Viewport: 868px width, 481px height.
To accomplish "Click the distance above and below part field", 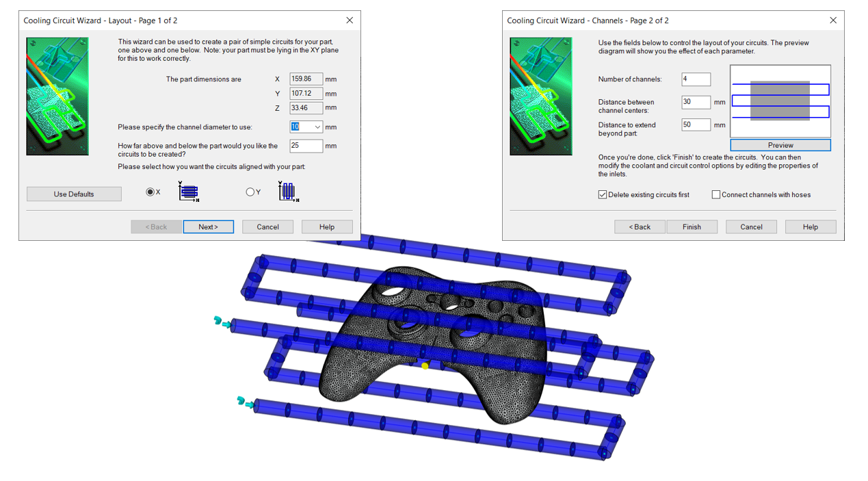I will coord(306,146).
